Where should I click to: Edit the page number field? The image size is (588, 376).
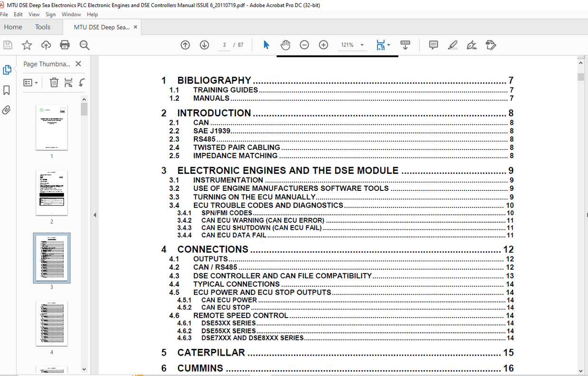coord(224,45)
